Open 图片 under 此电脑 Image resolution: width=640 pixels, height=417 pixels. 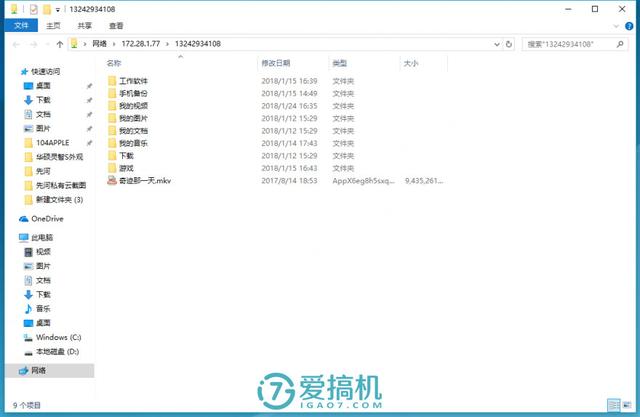(x=38, y=266)
